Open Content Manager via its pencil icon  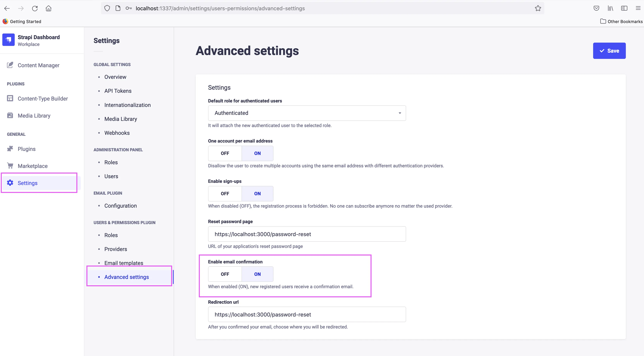coord(10,65)
